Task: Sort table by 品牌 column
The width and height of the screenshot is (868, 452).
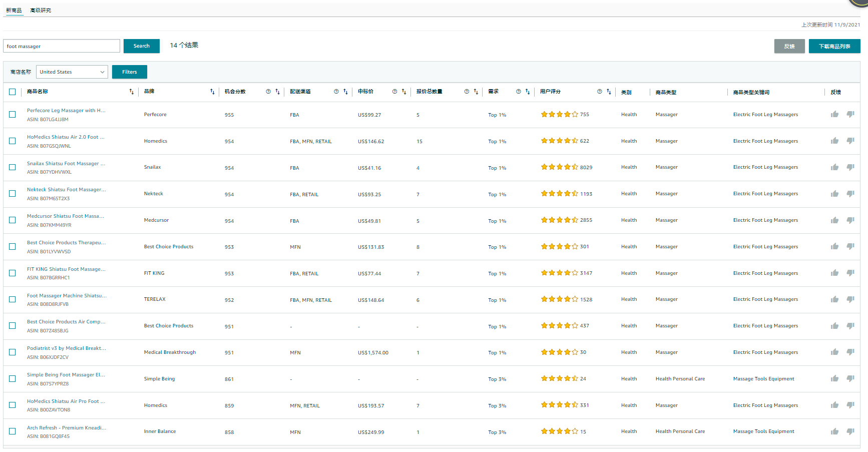Action: (212, 92)
